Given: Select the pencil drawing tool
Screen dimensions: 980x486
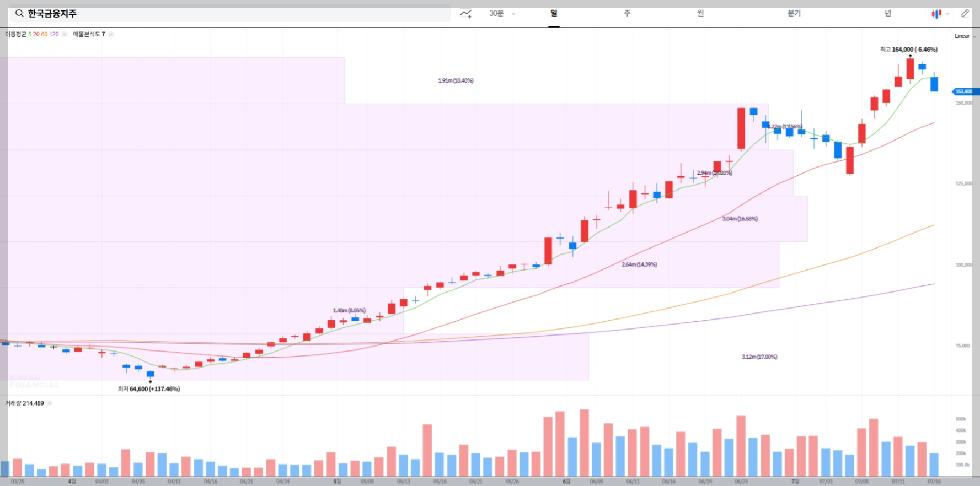Looking at the screenshot, I should point(965,14).
